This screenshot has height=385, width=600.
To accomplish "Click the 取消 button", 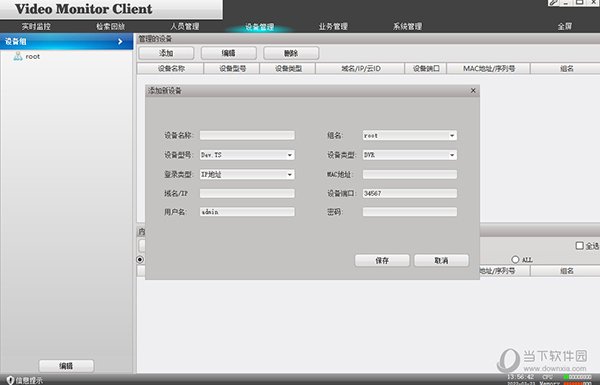I will pyautogui.click(x=441, y=260).
